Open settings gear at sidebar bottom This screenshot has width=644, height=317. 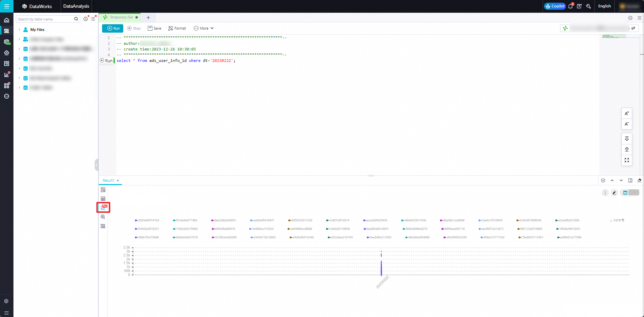click(6, 301)
